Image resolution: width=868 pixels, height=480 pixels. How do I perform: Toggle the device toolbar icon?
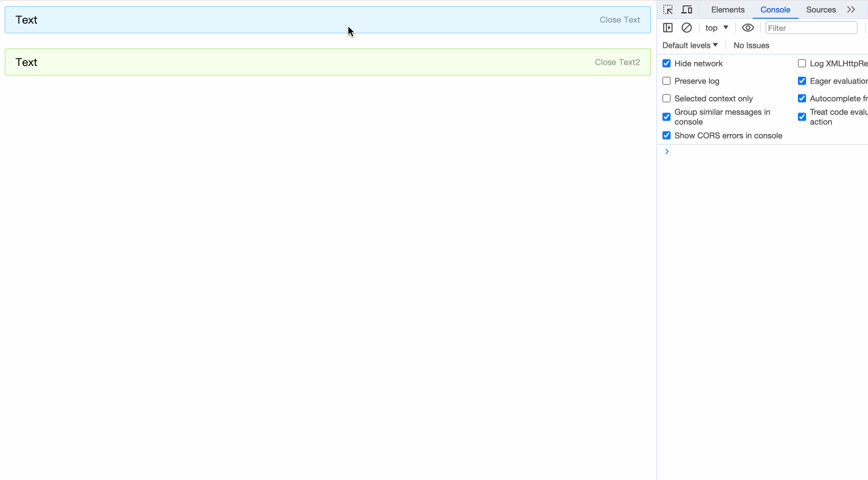click(687, 9)
